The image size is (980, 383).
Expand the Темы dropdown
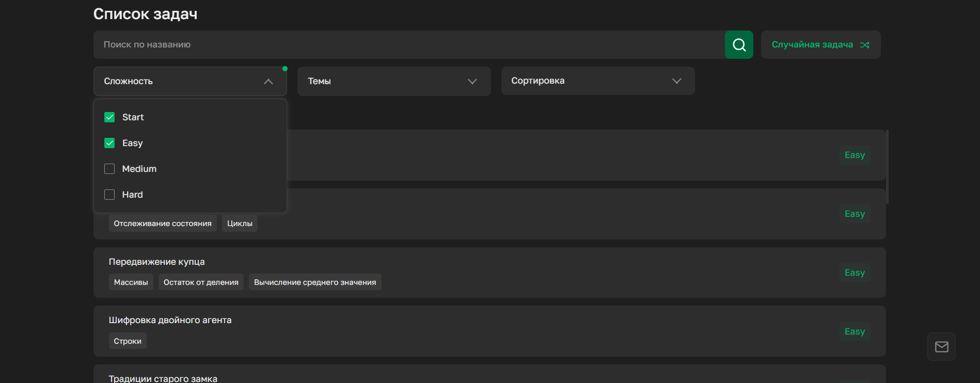point(394,81)
